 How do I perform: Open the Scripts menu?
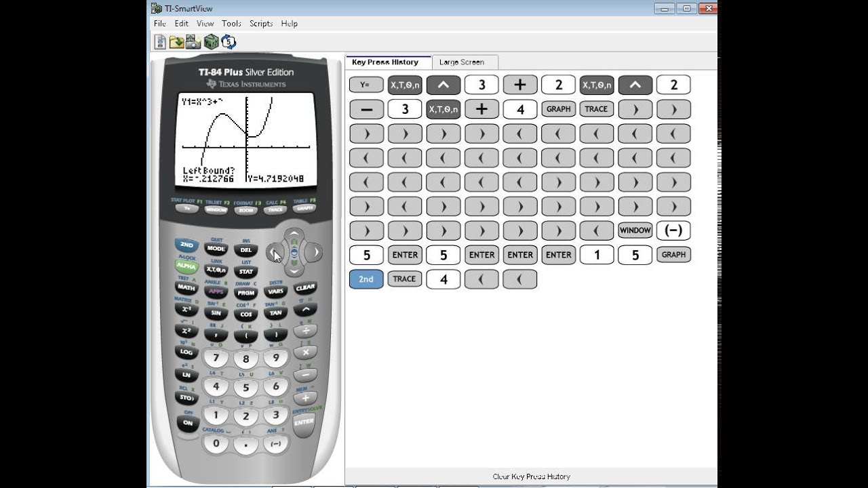click(261, 23)
